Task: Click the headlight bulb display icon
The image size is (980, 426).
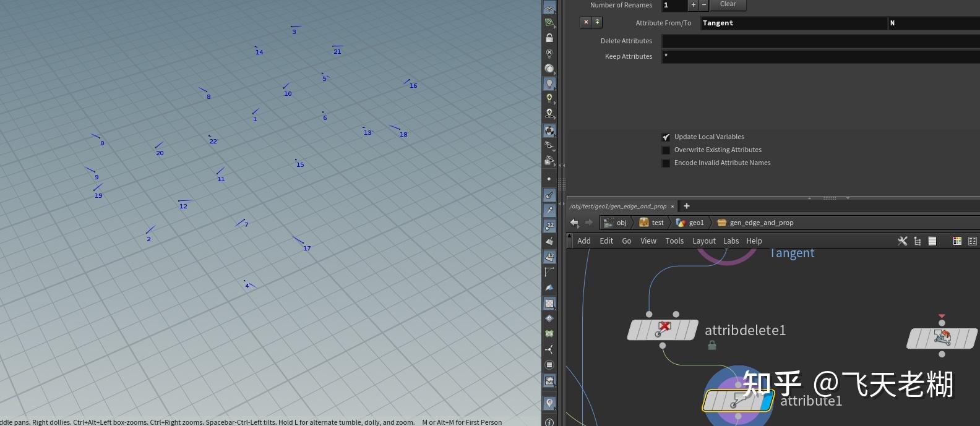Action: tap(549, 83)
